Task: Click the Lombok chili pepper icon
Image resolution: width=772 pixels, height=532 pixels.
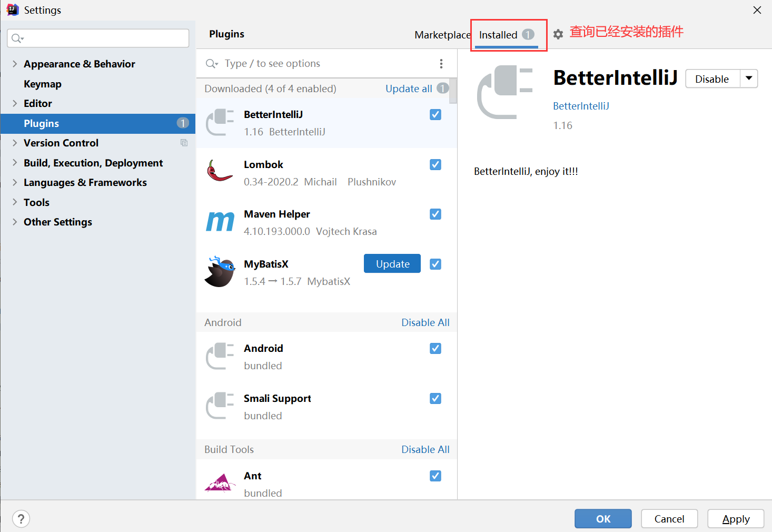Action: tap(220, 171)
